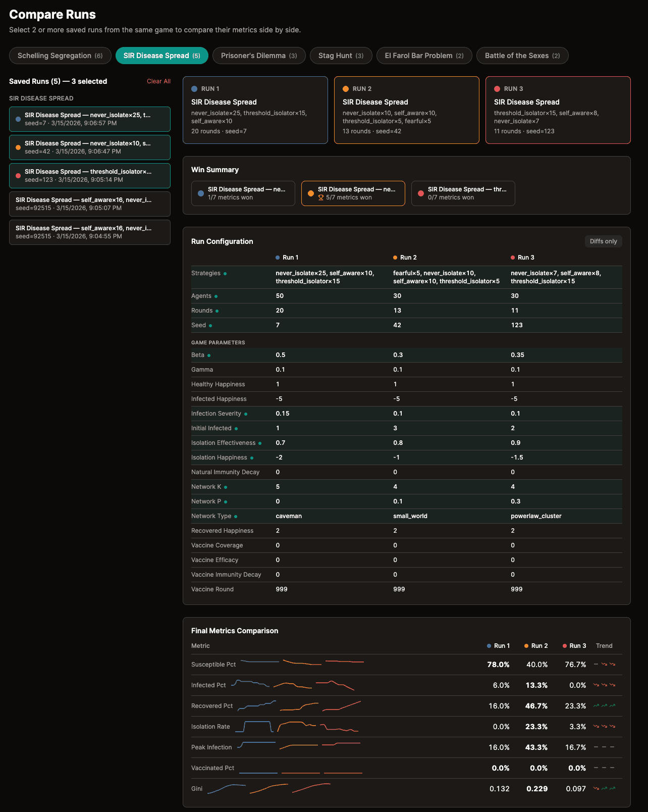The height and width of the screenshot is (812, 648).
Task: Click green diff dot beside Infection Severity
Action: [x=246, y=414]
